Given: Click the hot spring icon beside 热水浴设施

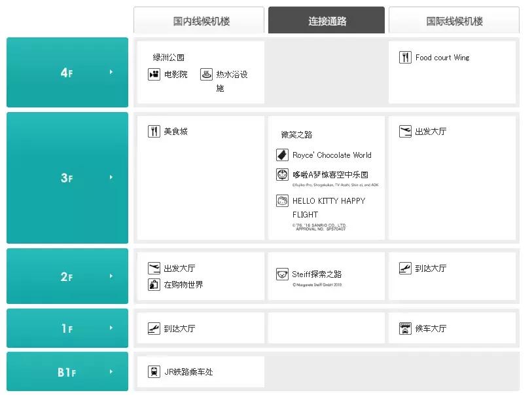Looking at the screenshot, I should 206,74.
